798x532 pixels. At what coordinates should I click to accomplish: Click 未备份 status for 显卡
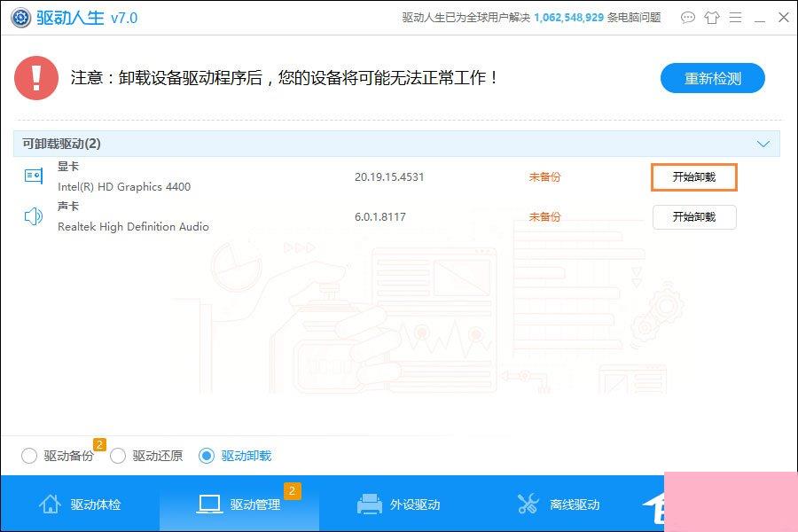coord(544,177)
